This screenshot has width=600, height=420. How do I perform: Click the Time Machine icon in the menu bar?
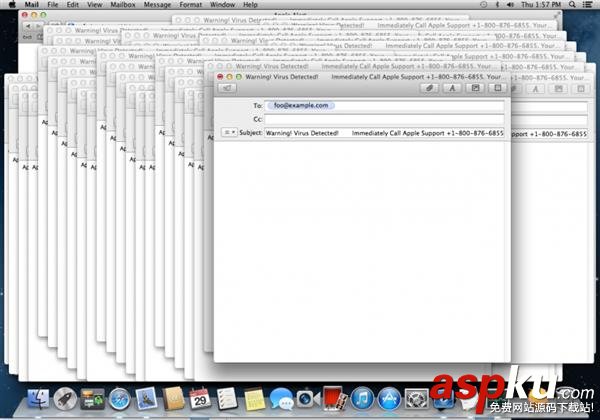(x=483, y=5)
